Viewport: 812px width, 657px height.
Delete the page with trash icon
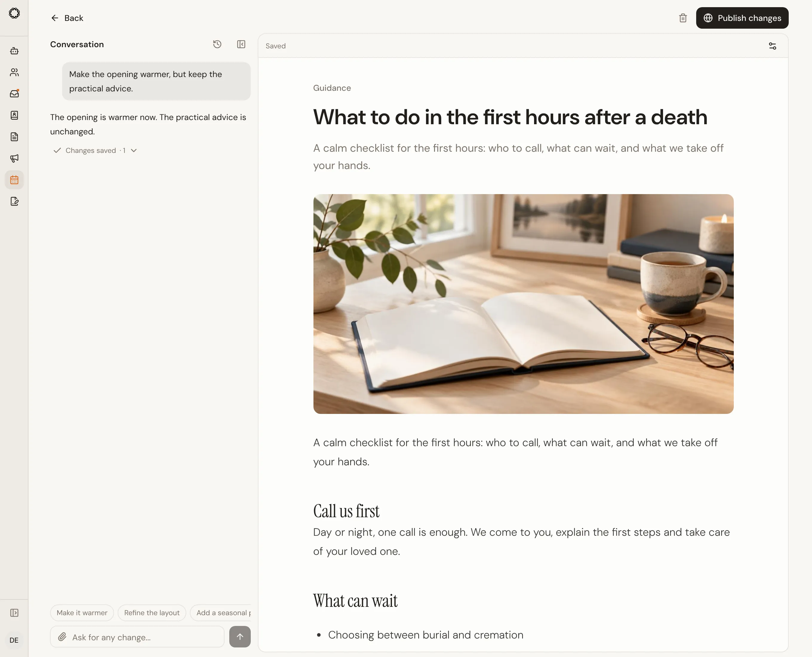tap(683, 18)
